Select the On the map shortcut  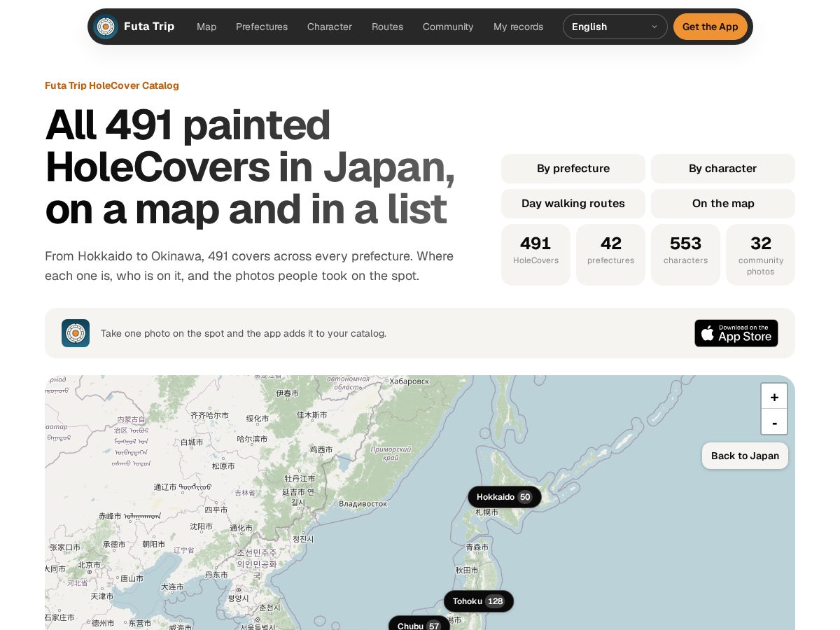coord(723,204)
